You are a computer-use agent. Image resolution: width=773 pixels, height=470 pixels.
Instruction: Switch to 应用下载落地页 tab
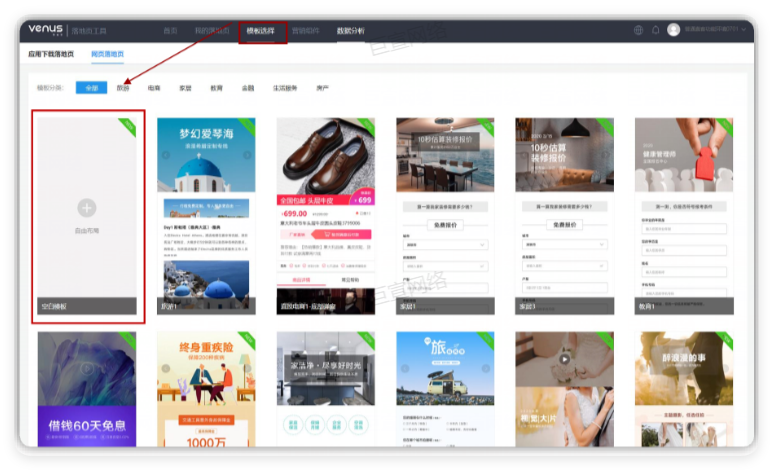(51, 54)
